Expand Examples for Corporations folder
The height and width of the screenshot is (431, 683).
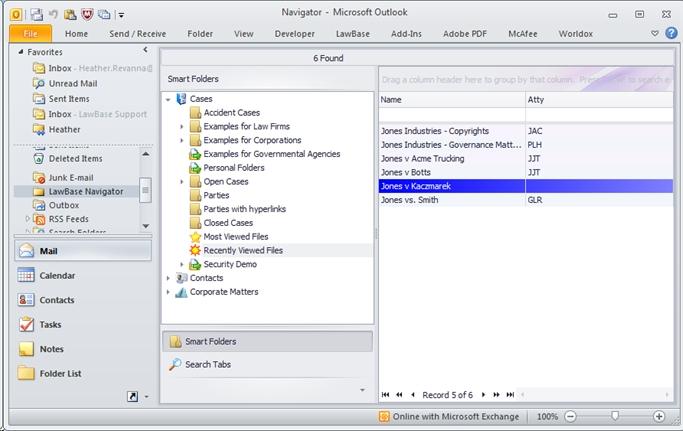[x=182, y=140]
